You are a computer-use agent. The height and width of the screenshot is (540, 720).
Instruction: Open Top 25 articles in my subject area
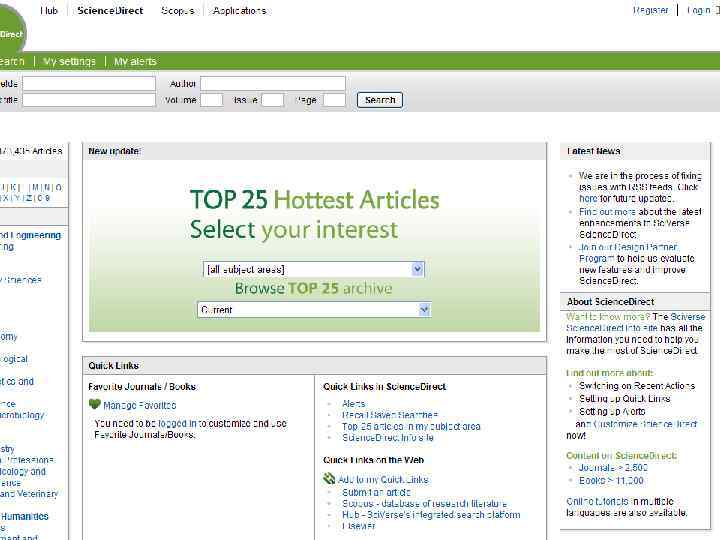click(x=411, y=427)
